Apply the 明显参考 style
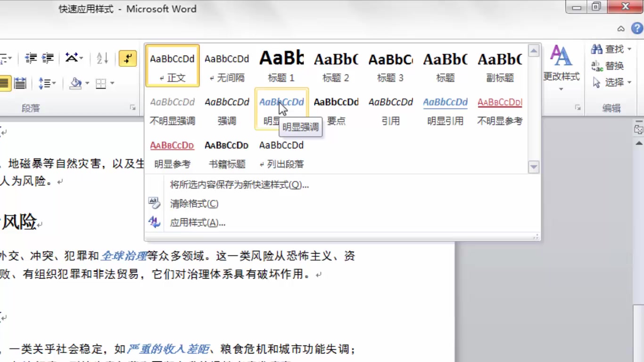The width and height of the screenshot is (644, 362). pyautogui.click(x=173, y=153)
